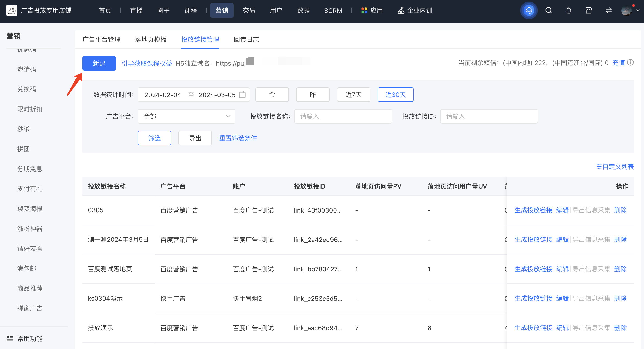The image size is (644, 349).
Task: Click the colorful apps icon
Action: 364,10
